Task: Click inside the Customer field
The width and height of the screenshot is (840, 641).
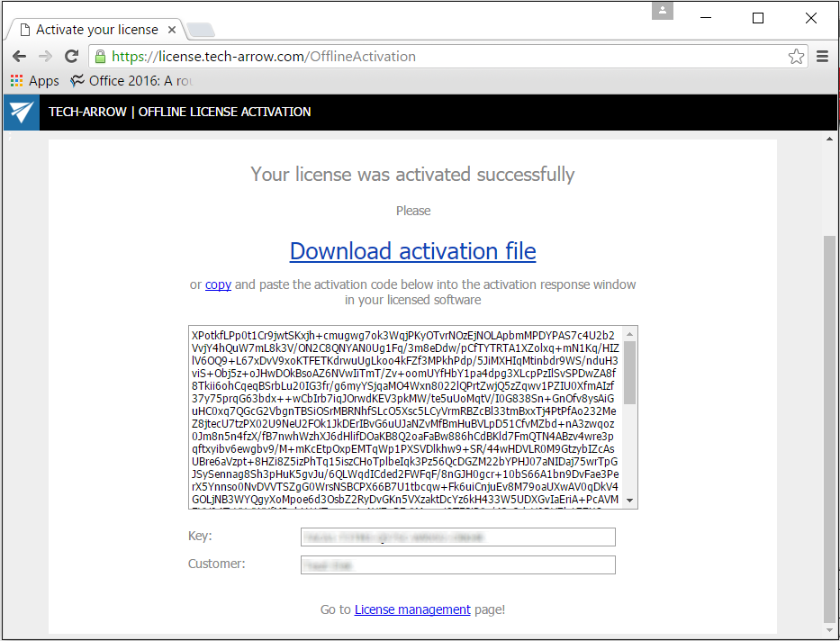Action: coord(457,564)
